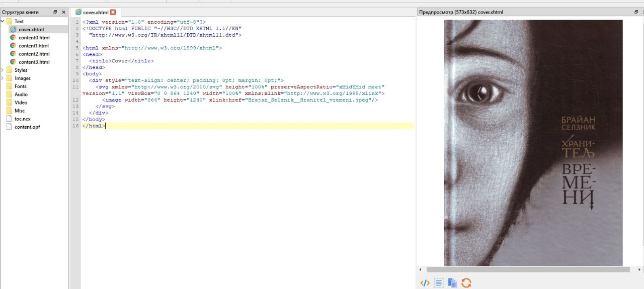Screen dimensions: 644x289
Task: Click the preview scrollbar left arrow
Action: tap(421, 269)
